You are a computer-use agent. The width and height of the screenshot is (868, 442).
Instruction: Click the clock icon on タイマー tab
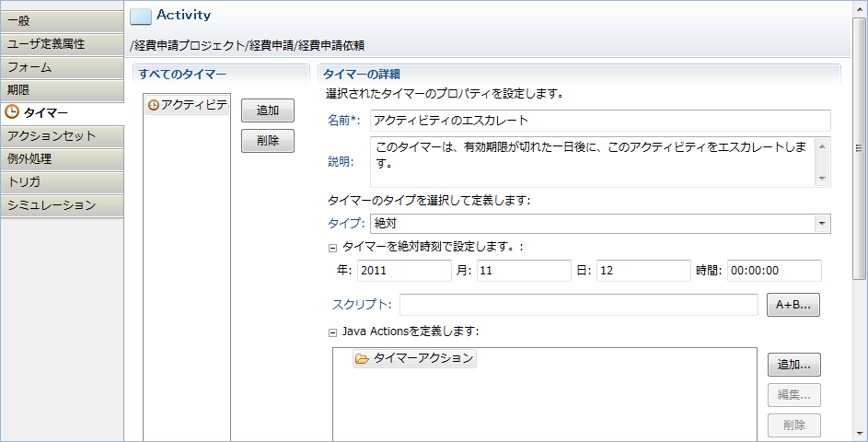[12, 112]
